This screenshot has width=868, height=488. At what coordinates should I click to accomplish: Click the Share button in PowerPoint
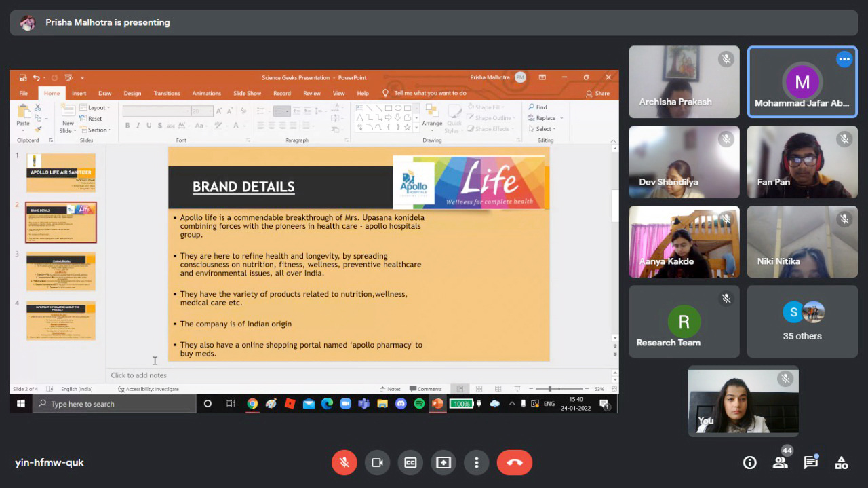click(x=598, y=93)
